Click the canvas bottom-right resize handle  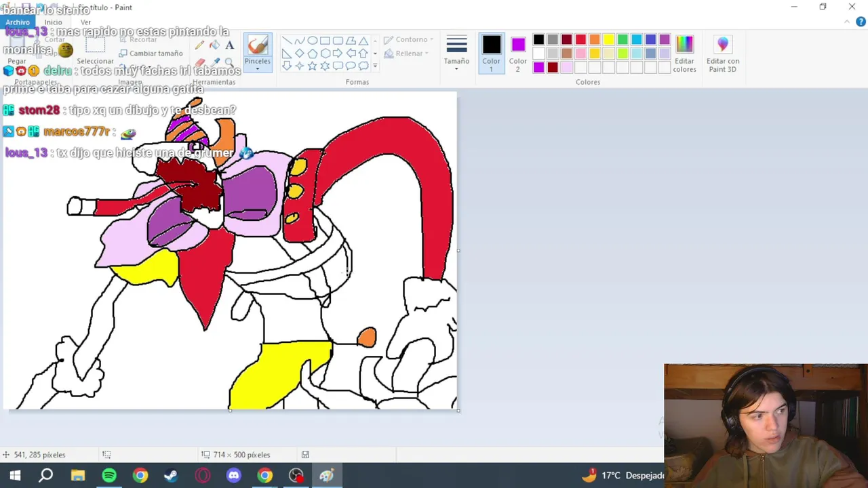pos(458,410)
